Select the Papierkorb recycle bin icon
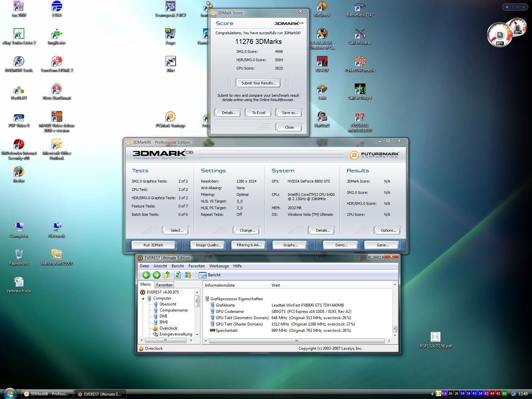532x399 pixels. (x=19, y=257)
